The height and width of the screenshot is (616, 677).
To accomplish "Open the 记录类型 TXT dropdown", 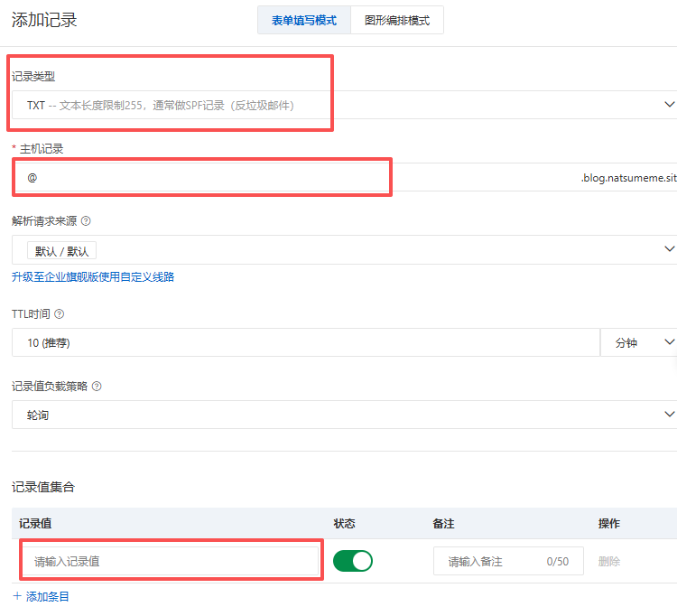I will tap(343, 105).
